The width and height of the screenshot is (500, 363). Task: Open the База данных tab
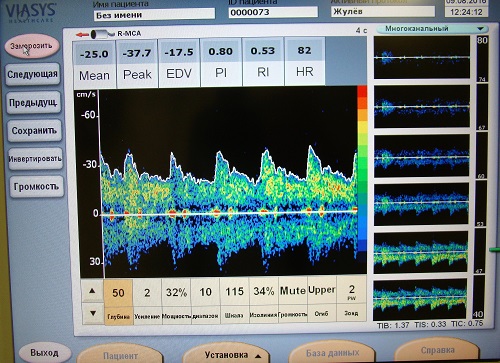[332, 353]
